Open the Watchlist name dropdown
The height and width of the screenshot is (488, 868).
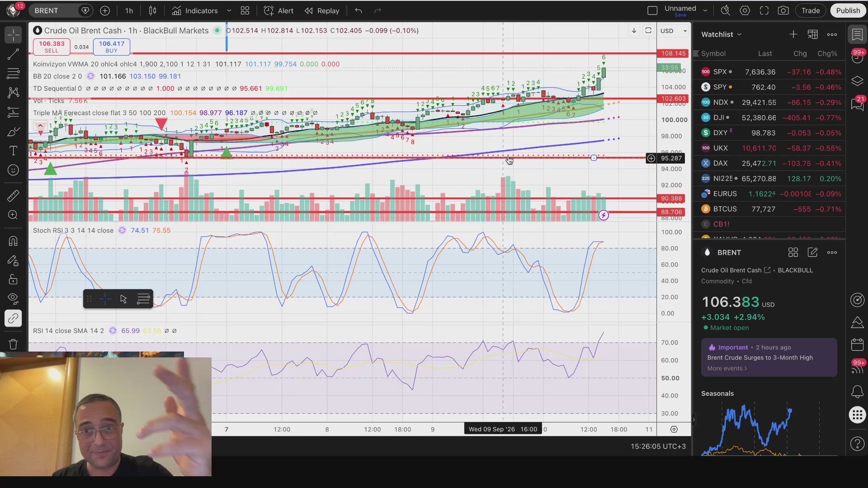click(x=722, y=34)
